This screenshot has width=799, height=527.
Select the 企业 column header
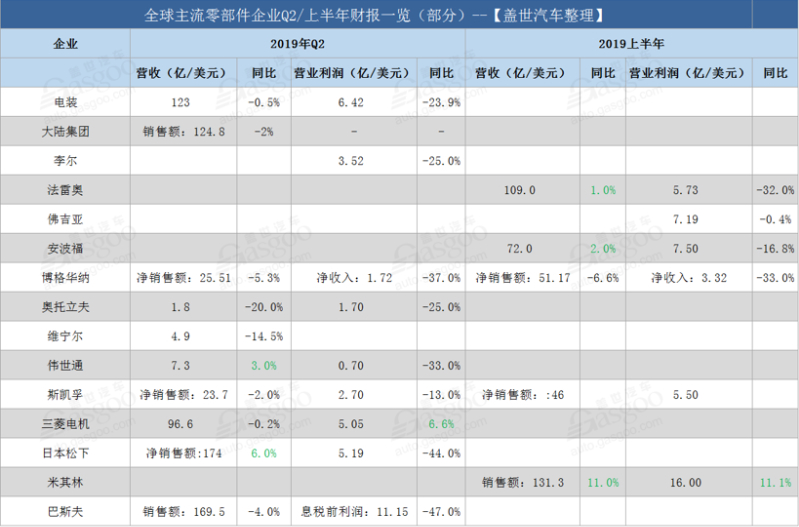tap(66, 44)
